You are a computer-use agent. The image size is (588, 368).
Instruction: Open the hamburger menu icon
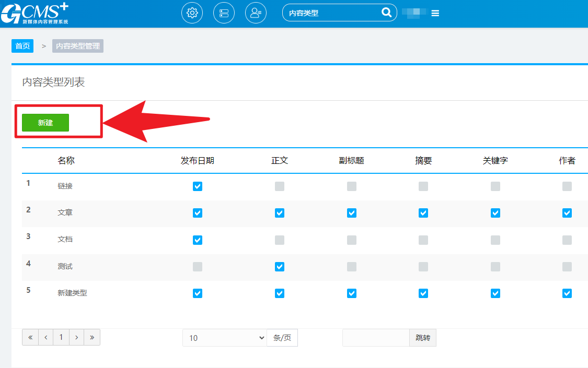435,14
